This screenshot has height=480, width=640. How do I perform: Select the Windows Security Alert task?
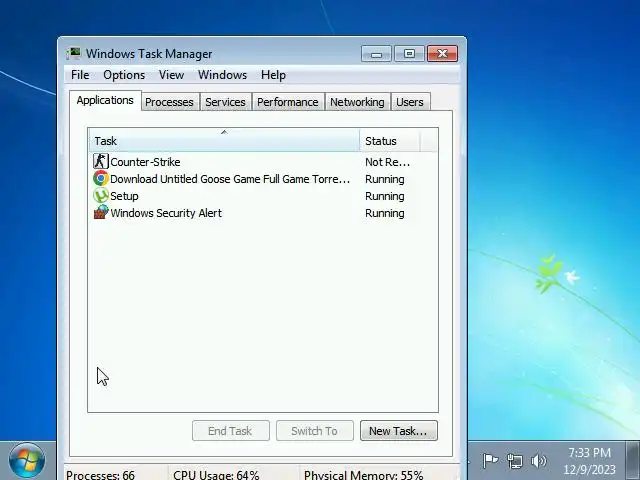click(263, 213)
